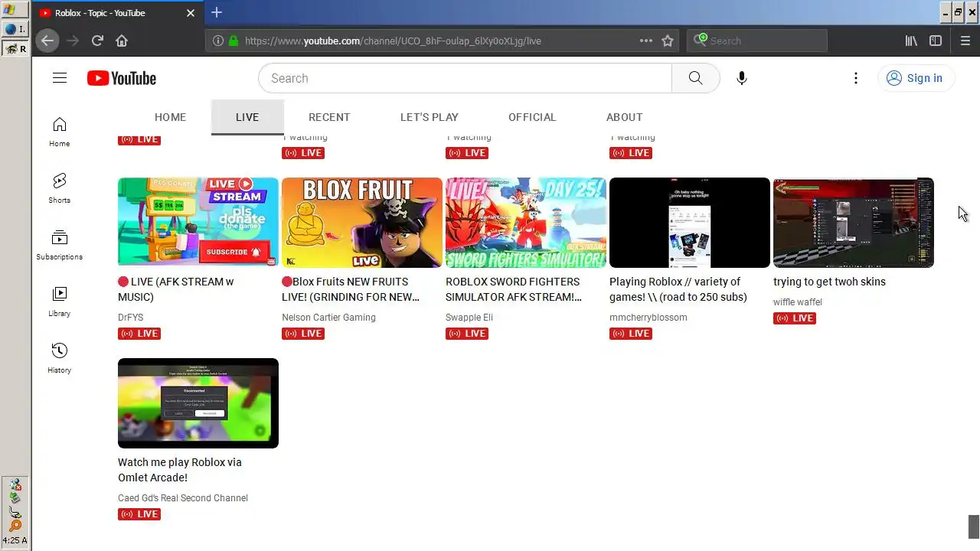980x551 pixels.
Task: Open the LIVE (AFK STREAM w MUSIC) video title
Action: pyautogui.click(x=176, y=289)
